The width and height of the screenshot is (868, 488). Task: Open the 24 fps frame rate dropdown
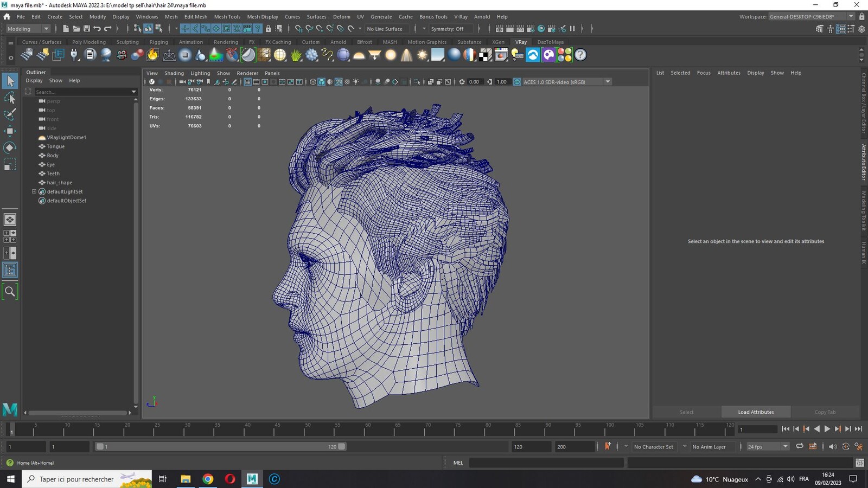tap(767, 447)
